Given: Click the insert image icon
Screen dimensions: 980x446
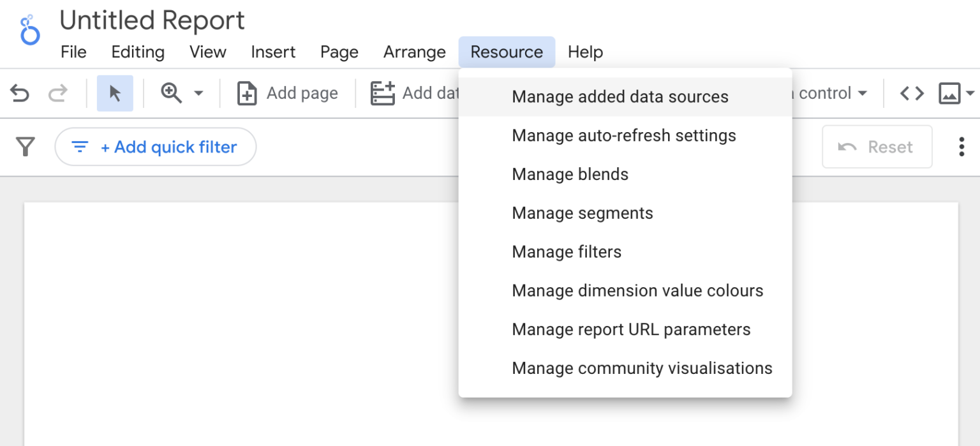Looking at the screenshot, I should (949, 93).
